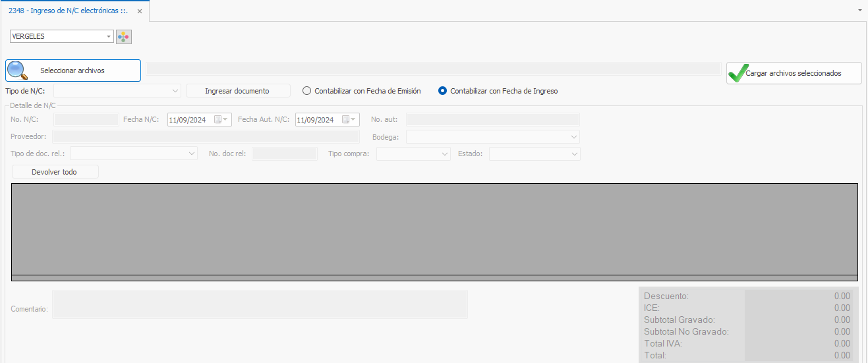
Task: Select Contabilizar con Fecha de Emisión
Action: pos(306,91)
